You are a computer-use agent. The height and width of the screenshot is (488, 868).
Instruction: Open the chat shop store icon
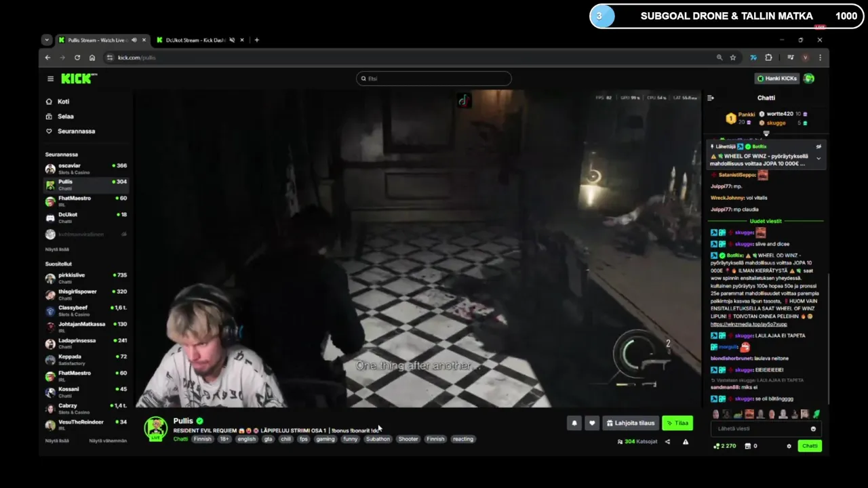pos(748,446)
